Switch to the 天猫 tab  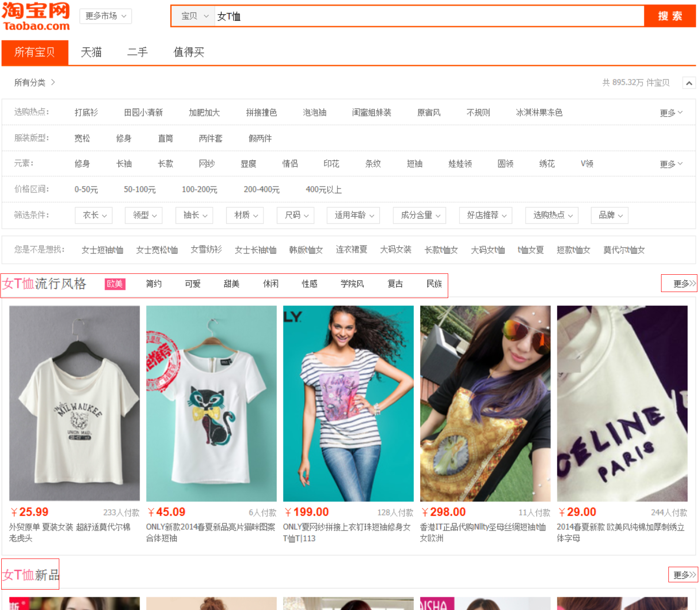(91, 52)
